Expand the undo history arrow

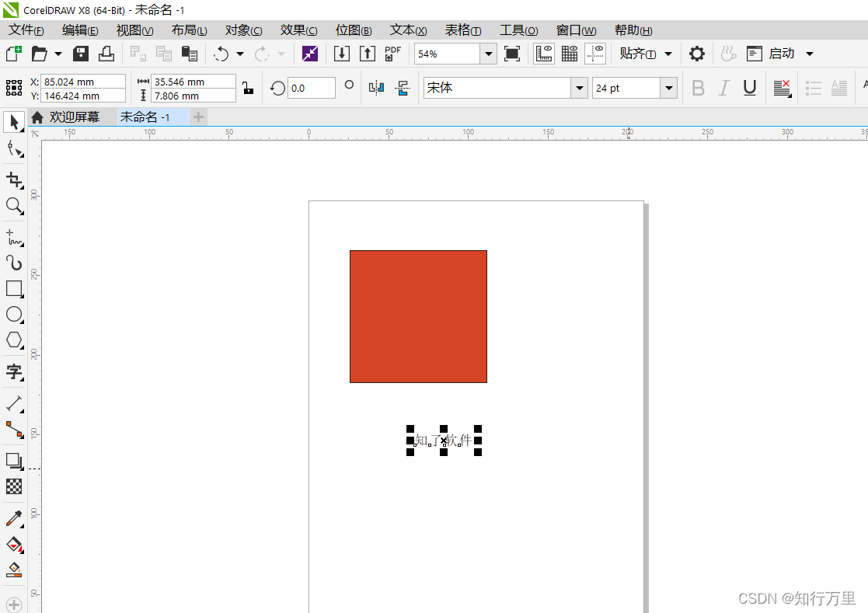tap(239, 54)
